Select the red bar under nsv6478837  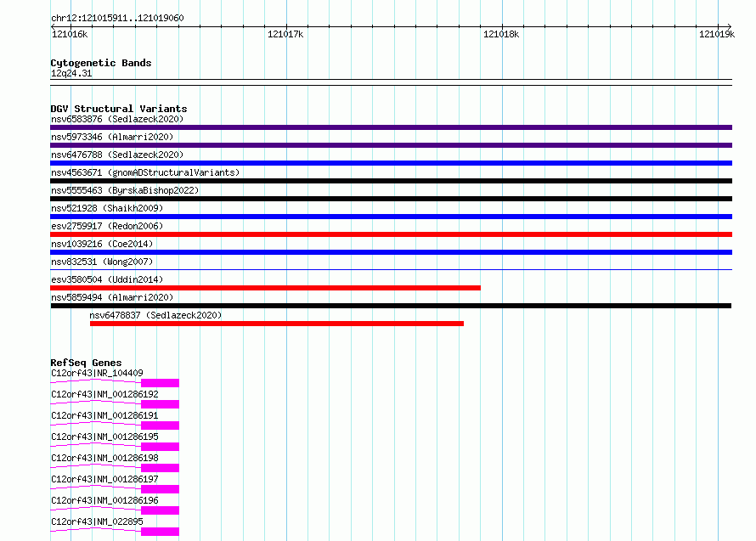click(277, 324)
